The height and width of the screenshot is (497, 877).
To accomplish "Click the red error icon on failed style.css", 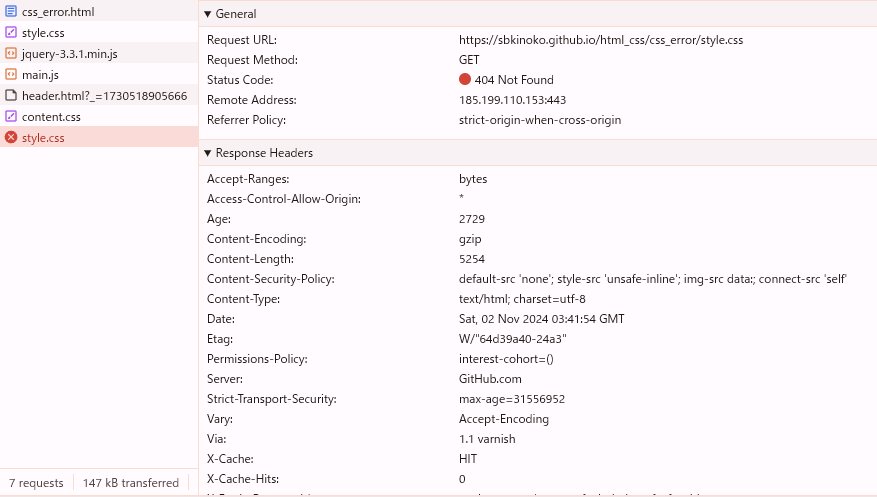I will (11, 138).
